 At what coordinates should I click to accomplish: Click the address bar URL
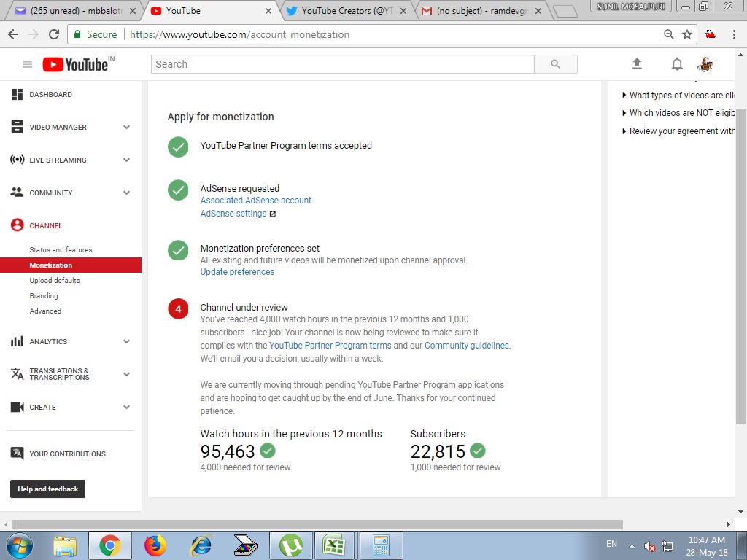[x=239, y=34]
